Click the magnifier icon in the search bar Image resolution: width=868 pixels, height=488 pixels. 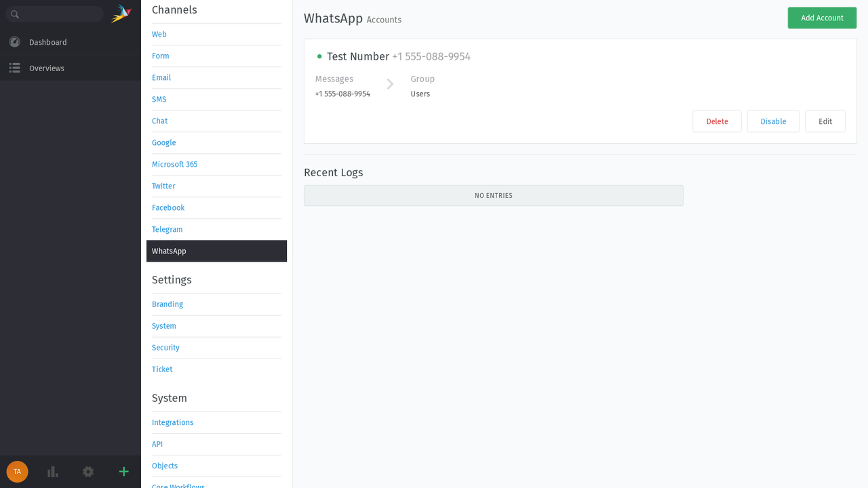coord(15,14)
